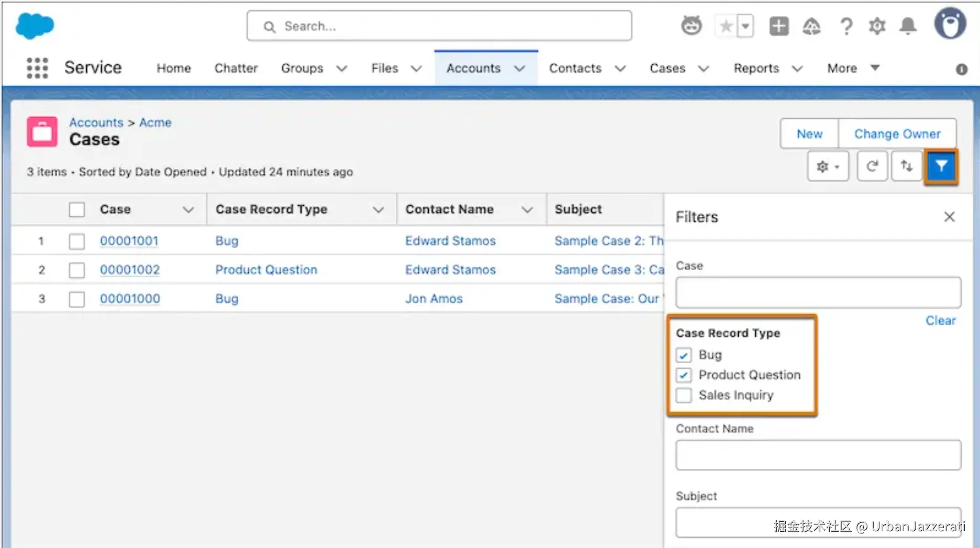Click the Contact Name filter input field
The width and height of the screenshot is (980, 548).
click(x=818, y=455)
